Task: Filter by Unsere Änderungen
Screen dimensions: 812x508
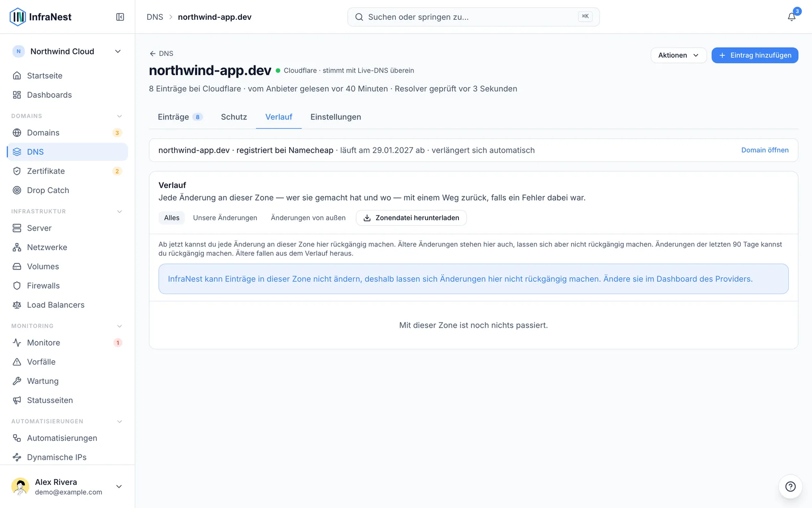Action: (225, 218)
